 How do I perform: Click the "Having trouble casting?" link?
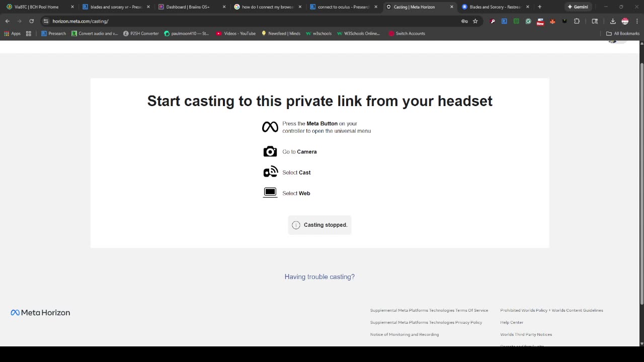pos(319,277)
